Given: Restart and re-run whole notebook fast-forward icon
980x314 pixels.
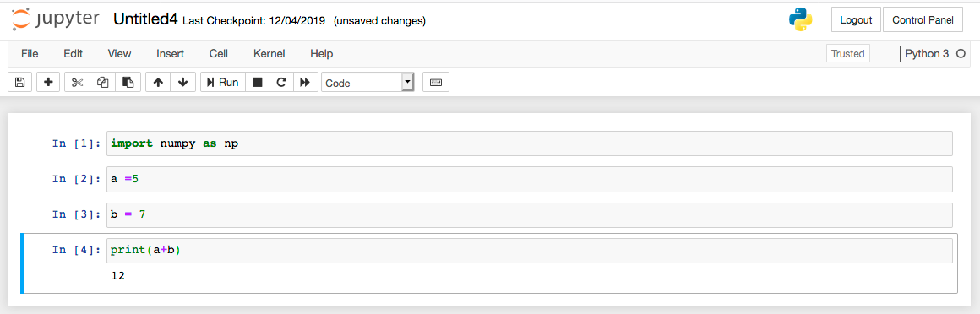Looking at the screenshot, I should point(305,83).
